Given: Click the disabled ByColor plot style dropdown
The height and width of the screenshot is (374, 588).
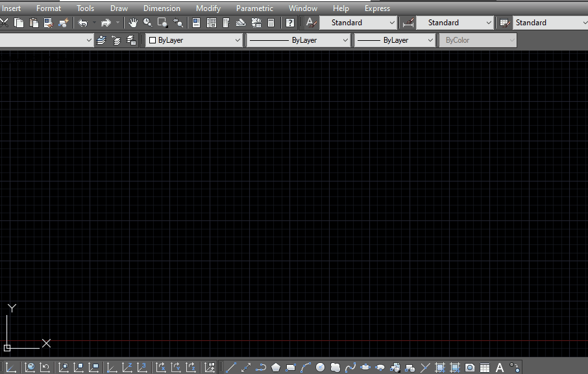Looking at the screenshot, I should point(478,40).
